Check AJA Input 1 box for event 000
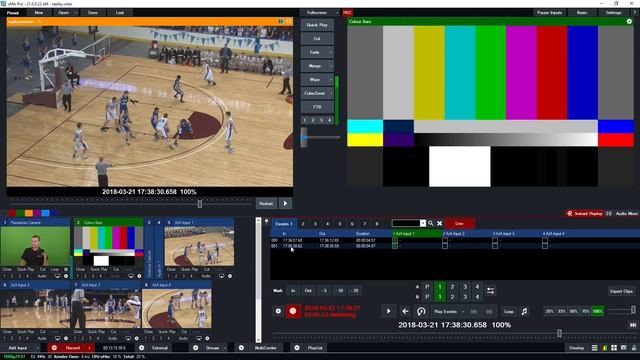This screenshot has height=360, width=640. click(x=395, y=240)
